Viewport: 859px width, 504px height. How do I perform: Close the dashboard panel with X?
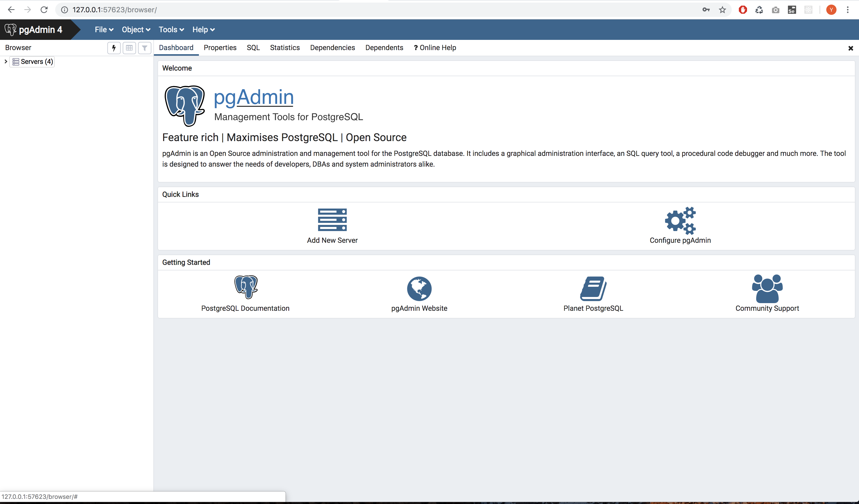851,48
